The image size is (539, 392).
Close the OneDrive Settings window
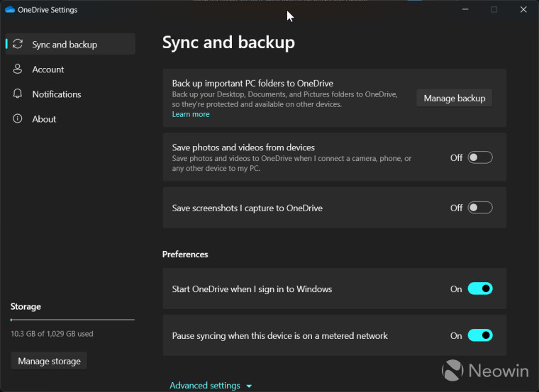point(523,10)
